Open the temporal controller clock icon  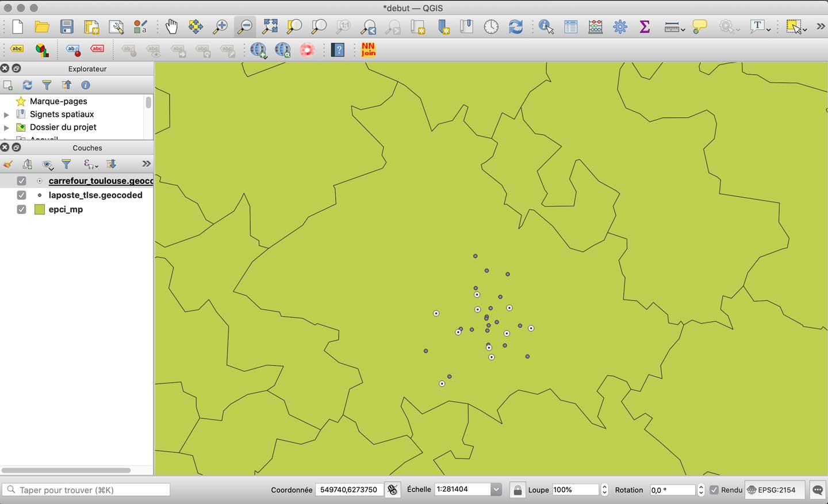pyautogui.click(x=491, y=26)
